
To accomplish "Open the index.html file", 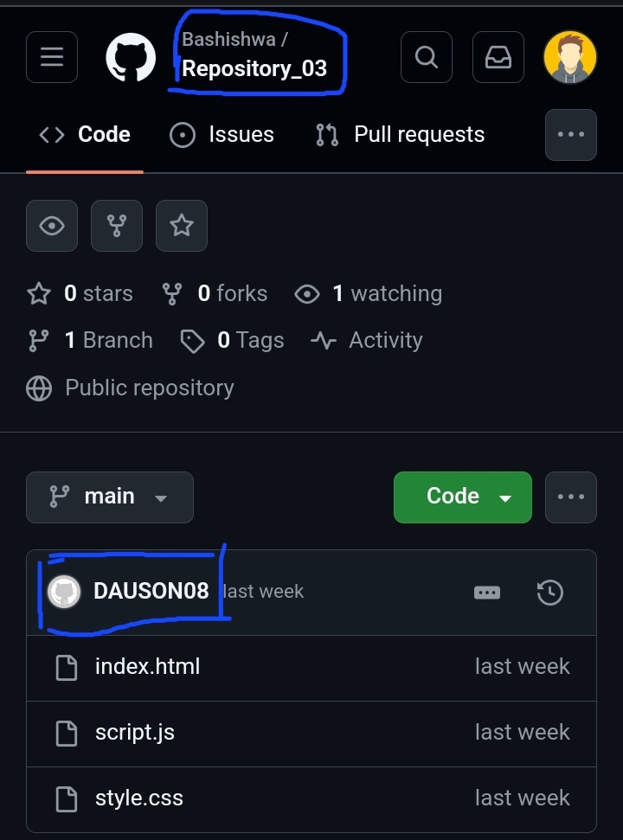I will tap(147, 667).
